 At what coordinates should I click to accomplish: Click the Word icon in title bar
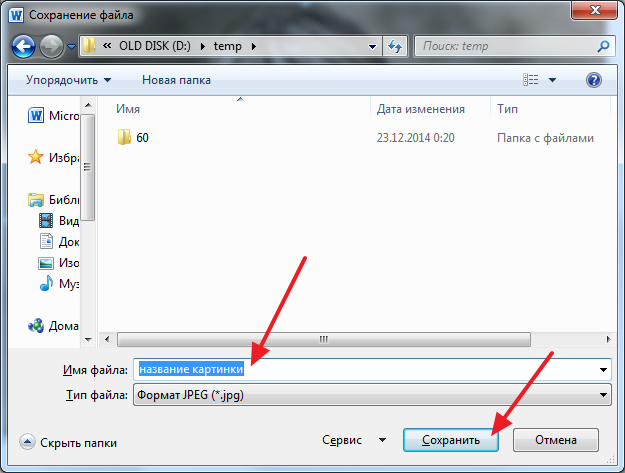(16, 15)
